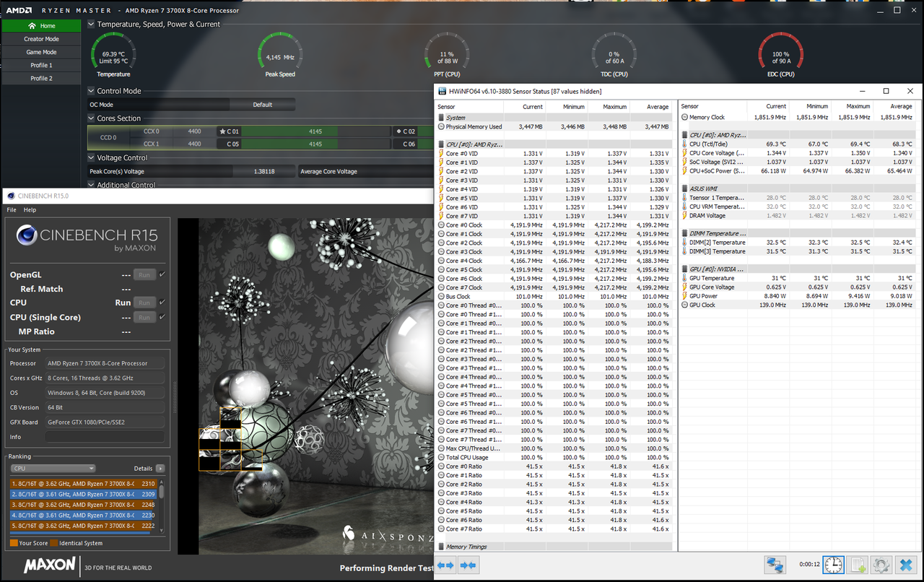Collapse the Cores Section

tap(91, 118)
